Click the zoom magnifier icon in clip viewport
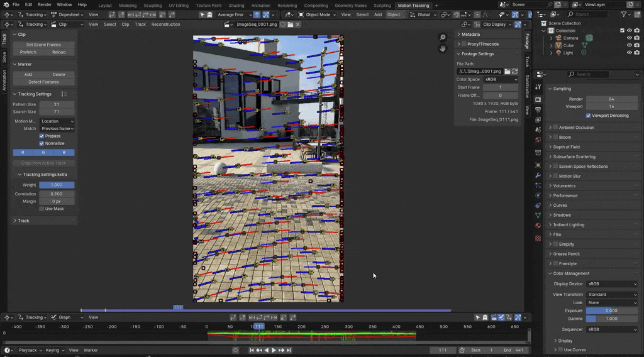The width and height of the screenshot is (644, 357). 443,38
